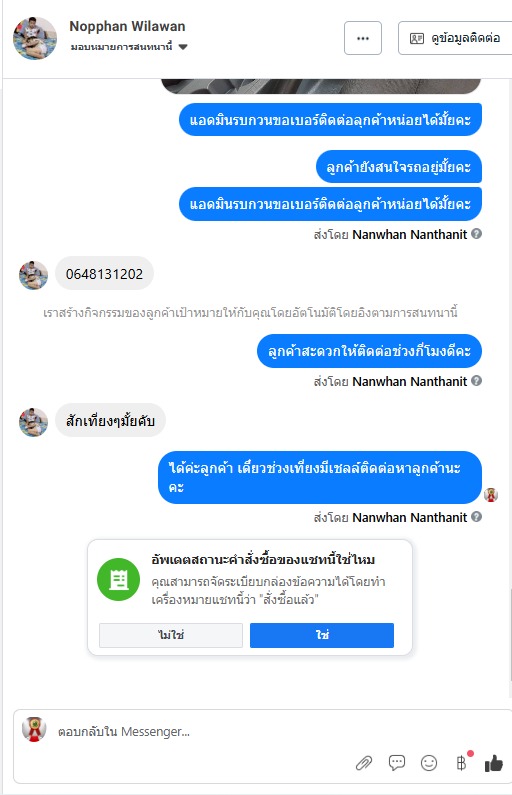Click the phone number message 0648131202
Image resolution: width=512 pixels, height=795 pixels.
[x=104, y=274]
